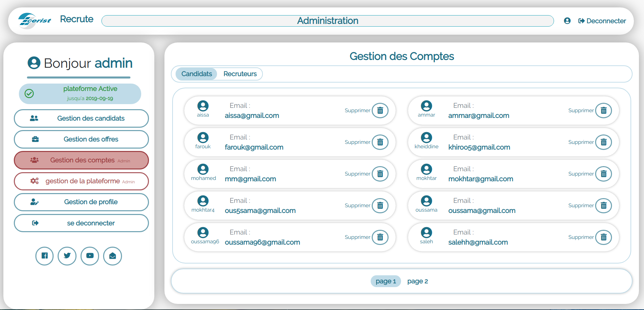
Task: Click Deconnecter in the top bar
Action: point(602,21)
